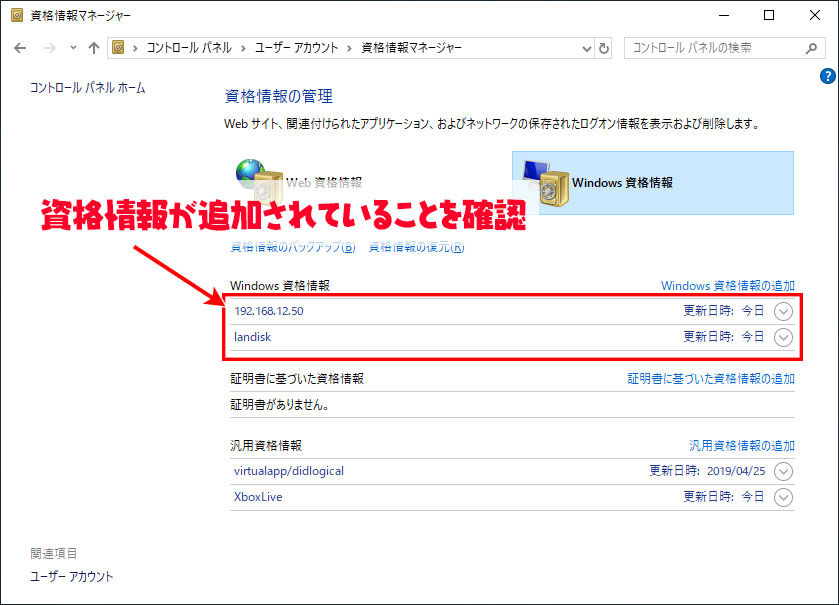Open the recent locations dropdown arrow

click(73, 48)
